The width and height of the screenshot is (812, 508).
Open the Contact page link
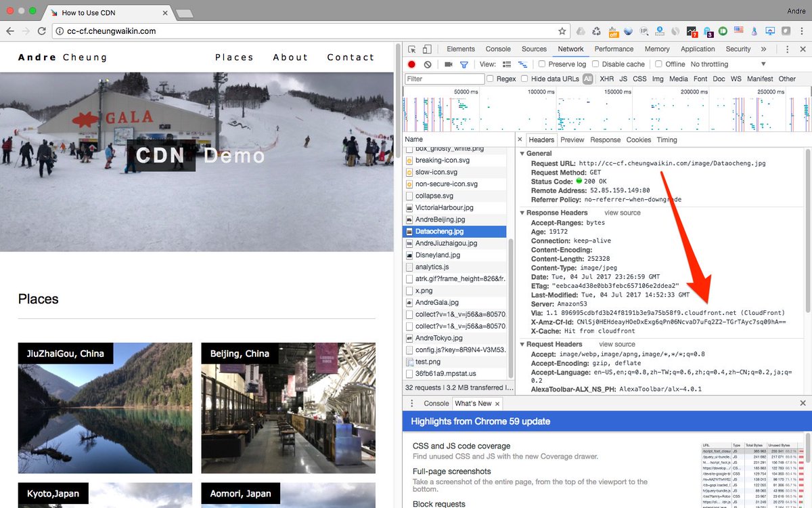[351, 57]
